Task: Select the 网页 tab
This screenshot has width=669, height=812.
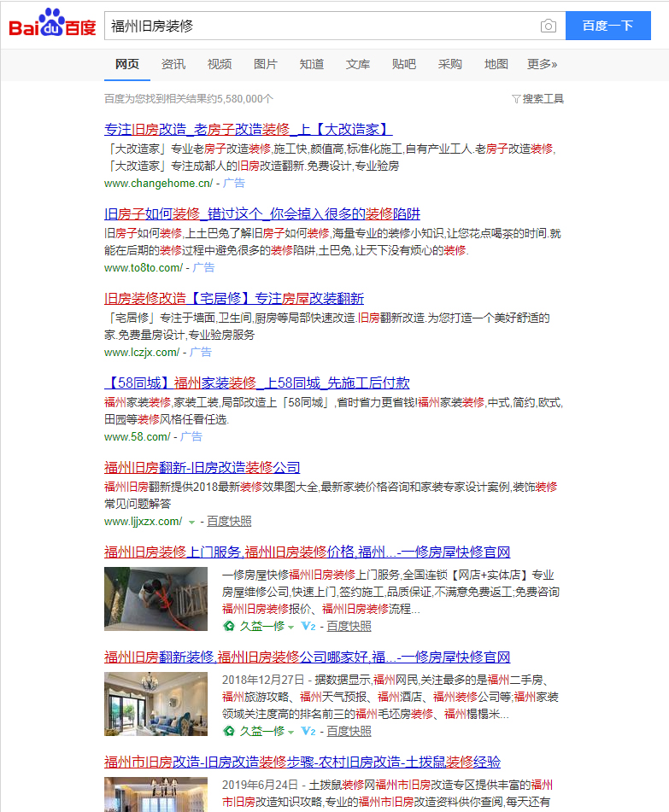Action: (127, 64)
